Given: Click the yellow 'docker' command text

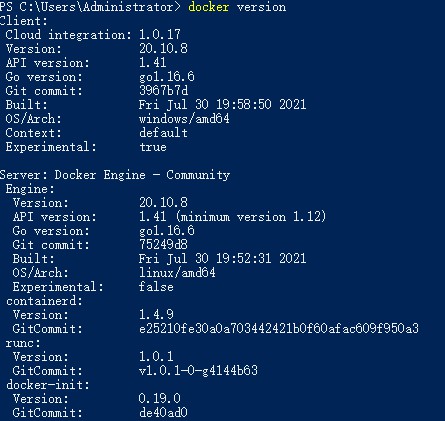Looking at the screenshot, I should (209, 7).
